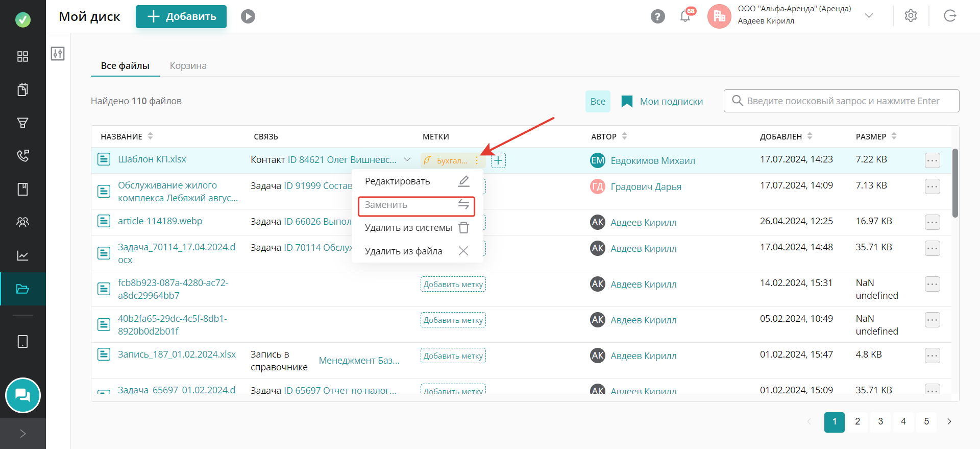The image size is (980, 449).
Task: Switch to the Корзина tab
Action: (x=188, y=66)
